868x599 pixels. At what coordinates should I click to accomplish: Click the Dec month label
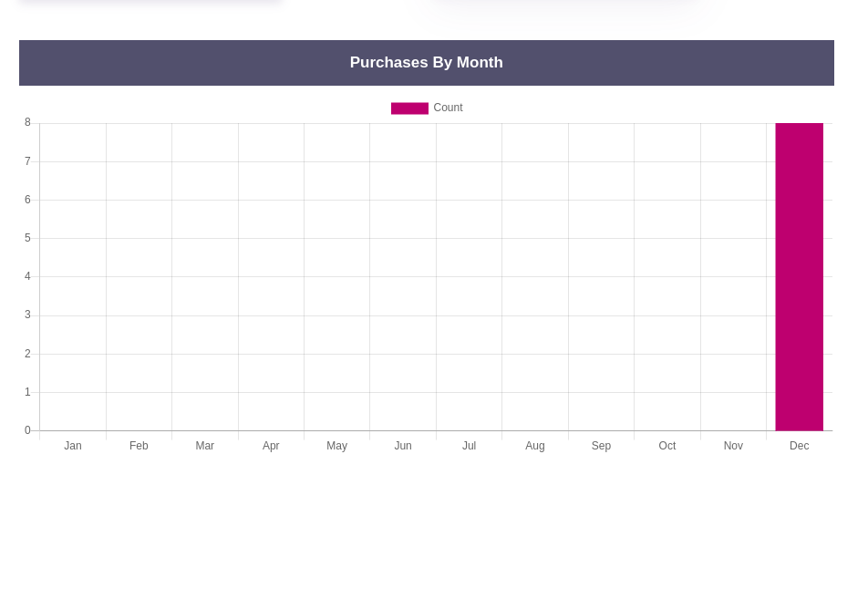799,446
